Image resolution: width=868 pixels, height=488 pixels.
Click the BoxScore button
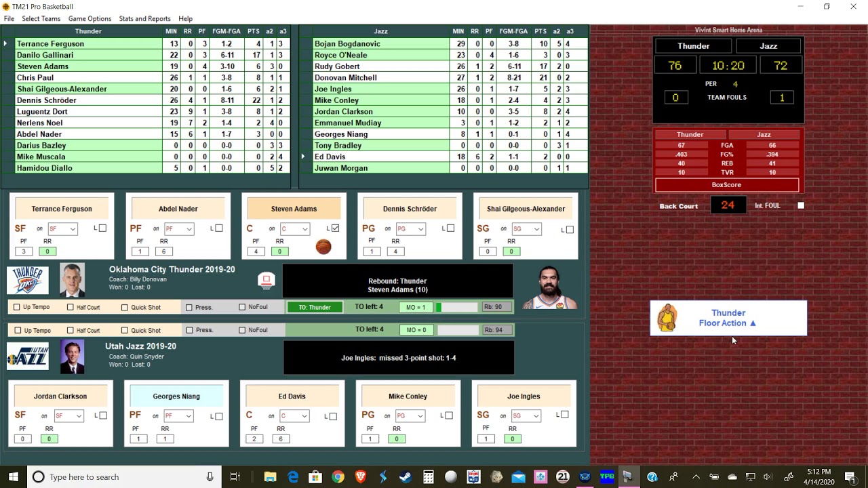point(726,185)
